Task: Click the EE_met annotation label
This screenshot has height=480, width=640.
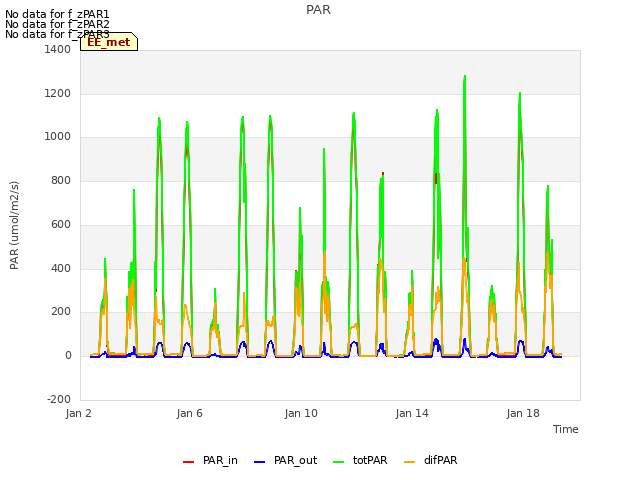Action: (109, 42)
